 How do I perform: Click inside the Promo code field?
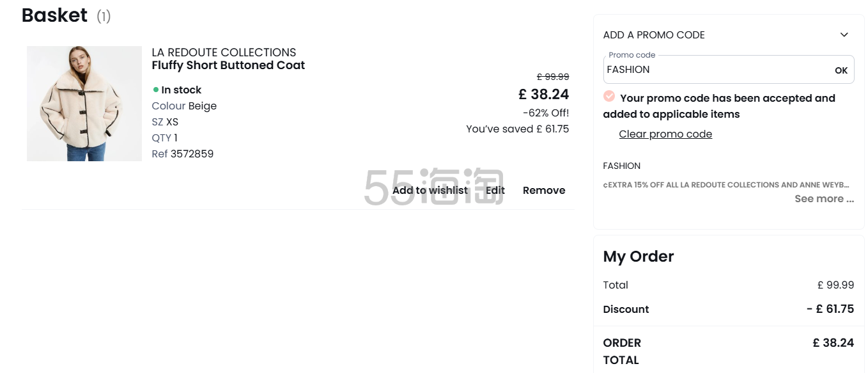pyautogui.click(x=716, y=70)
